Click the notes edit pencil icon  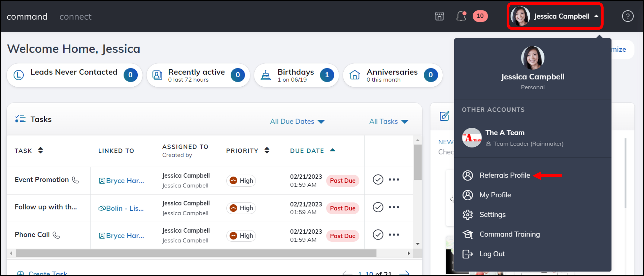[x=444, y=116]
